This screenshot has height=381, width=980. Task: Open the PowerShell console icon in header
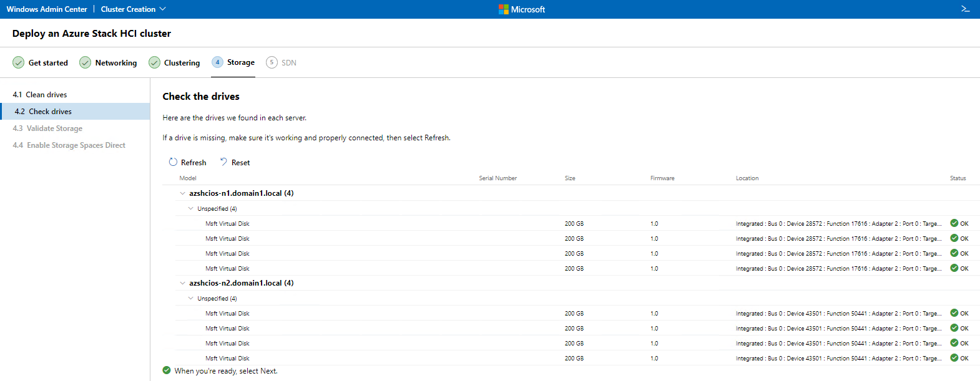(965, 9)
